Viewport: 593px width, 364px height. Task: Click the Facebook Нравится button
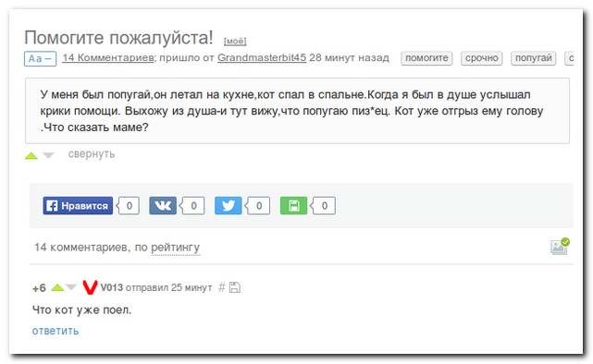click(x=78, y=205)
